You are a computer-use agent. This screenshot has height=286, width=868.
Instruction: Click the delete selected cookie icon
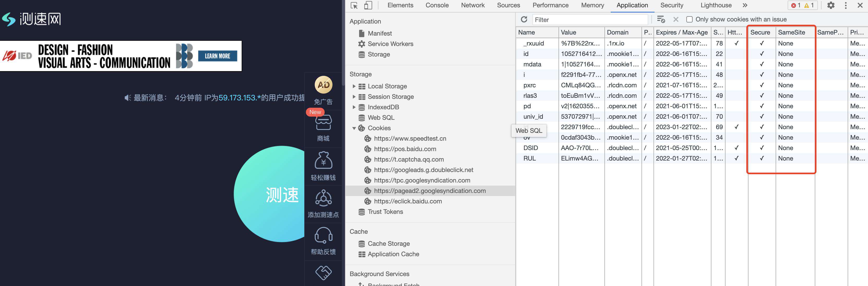coord(676,20)
